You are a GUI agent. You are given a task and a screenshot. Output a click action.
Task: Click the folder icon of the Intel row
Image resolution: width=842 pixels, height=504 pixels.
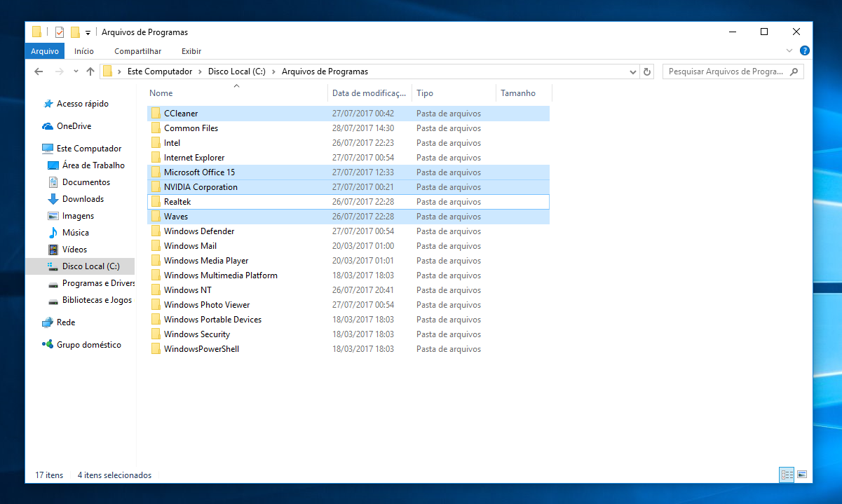tap(156, 143)
